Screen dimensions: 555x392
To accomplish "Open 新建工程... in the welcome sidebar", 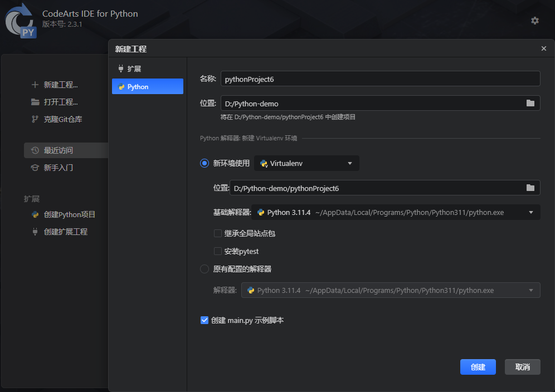I will click(x=61, y=85).
